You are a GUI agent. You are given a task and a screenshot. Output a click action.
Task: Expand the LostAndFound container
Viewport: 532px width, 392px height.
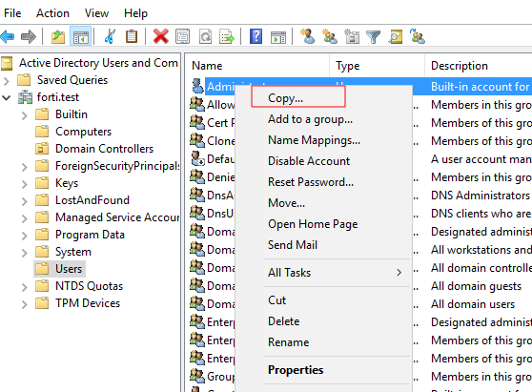pyautogui.click(x=24, y=201)
